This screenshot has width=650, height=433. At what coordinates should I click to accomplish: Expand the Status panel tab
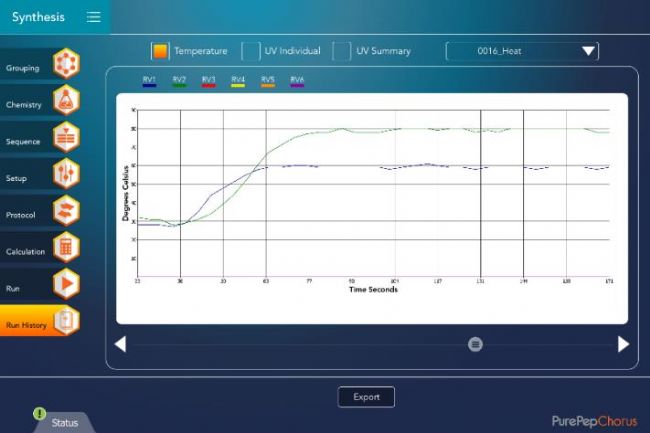tap(64, 422)
